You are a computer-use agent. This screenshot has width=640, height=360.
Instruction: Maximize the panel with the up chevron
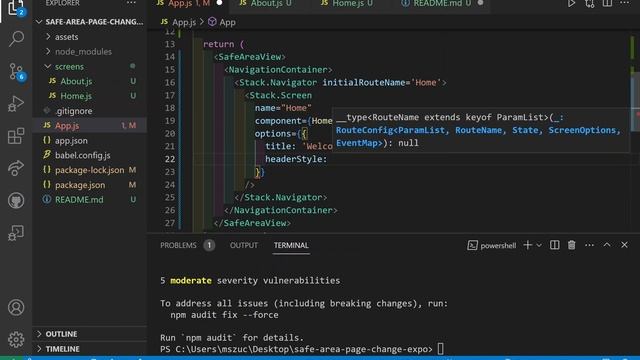(607, 245)
